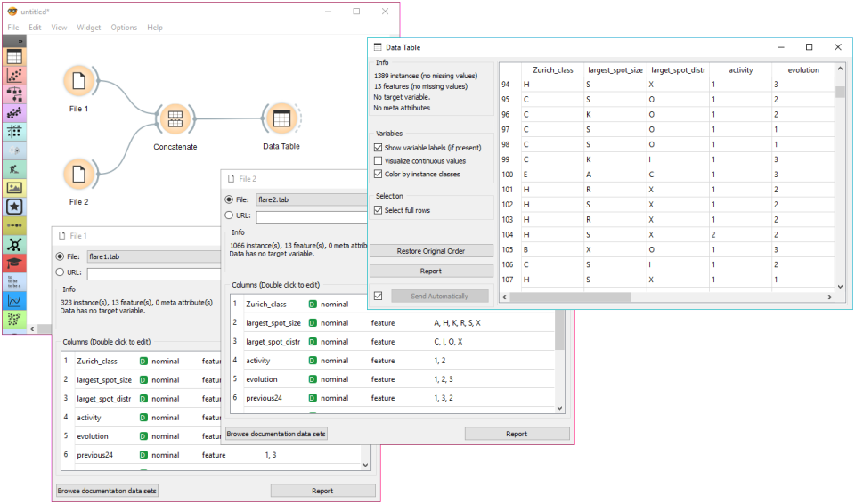Click Report button in Data Table window
This screenshot has width=855, height=504.
[x=431, y=271]
